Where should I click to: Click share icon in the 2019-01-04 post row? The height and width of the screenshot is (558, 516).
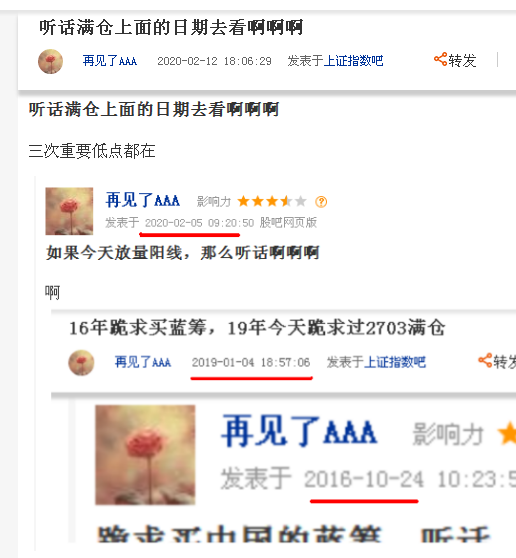[x=485, y=360]
